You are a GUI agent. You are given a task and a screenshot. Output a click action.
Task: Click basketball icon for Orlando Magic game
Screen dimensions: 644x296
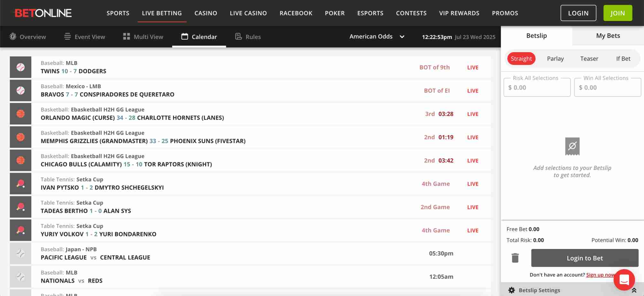click(20, 114)
